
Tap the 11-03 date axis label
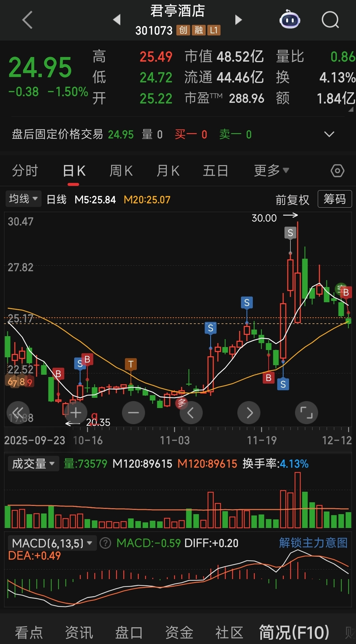point(175,440)
